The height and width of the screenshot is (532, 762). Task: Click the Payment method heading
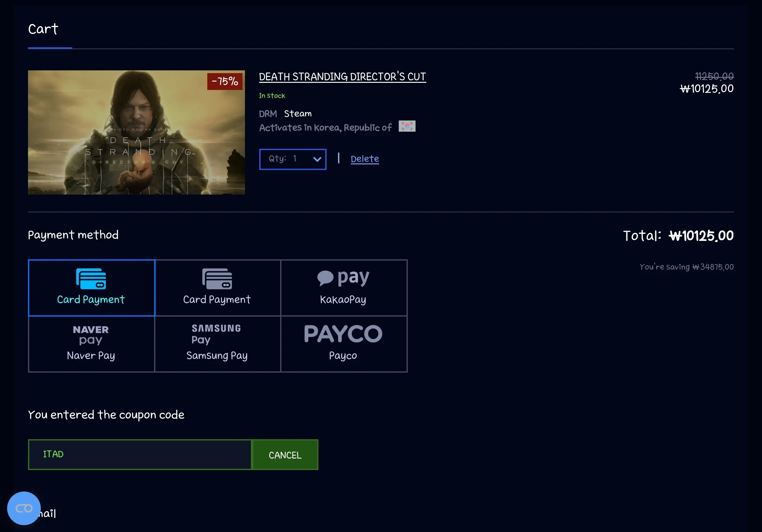click(73, 235)
